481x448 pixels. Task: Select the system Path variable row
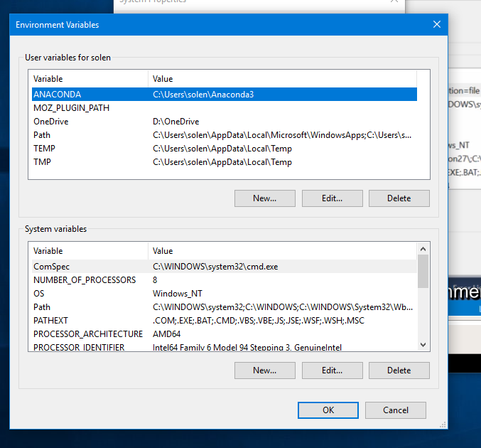coord(225,307)
